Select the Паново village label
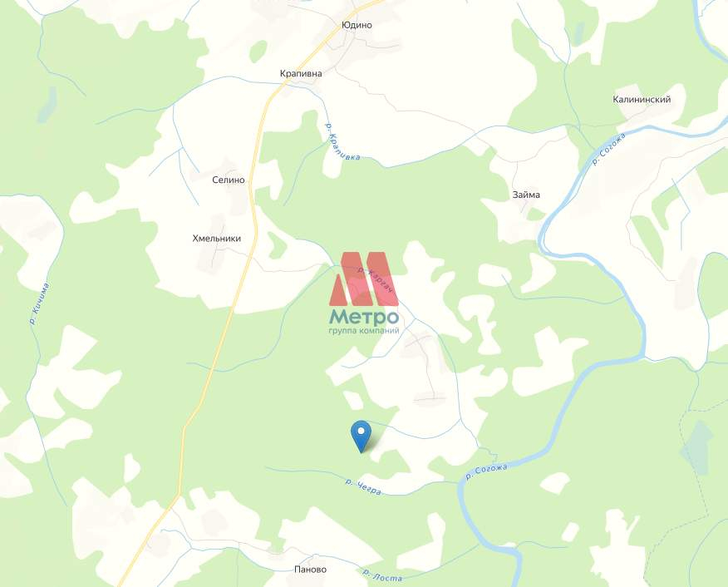 (x=311, y=570)
